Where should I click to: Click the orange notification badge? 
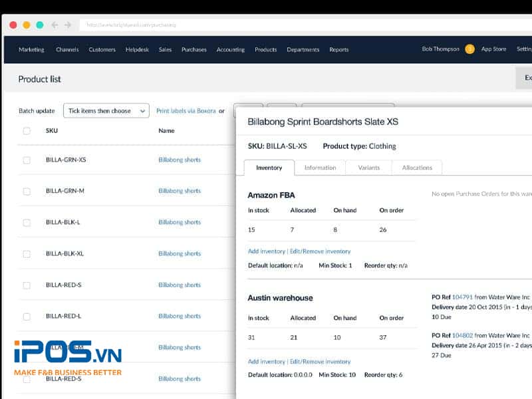point(469,49)
